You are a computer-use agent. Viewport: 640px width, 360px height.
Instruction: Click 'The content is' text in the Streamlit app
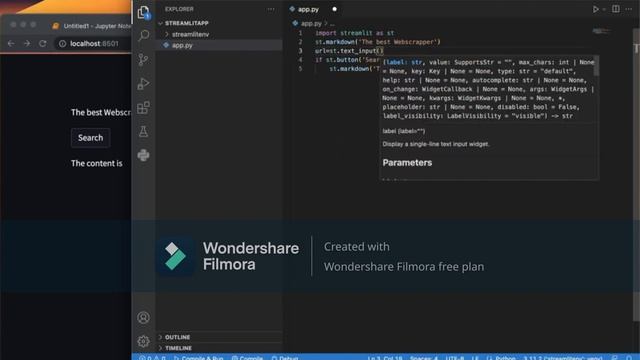point(97,163)
